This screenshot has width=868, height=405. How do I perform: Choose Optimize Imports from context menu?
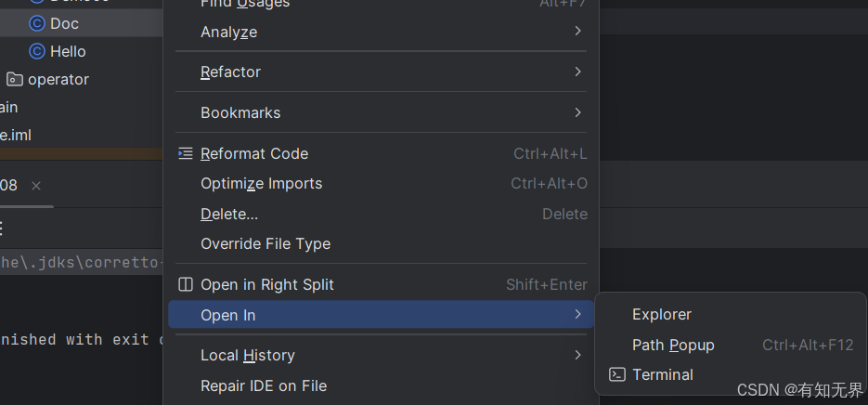[x=262, y=183]
